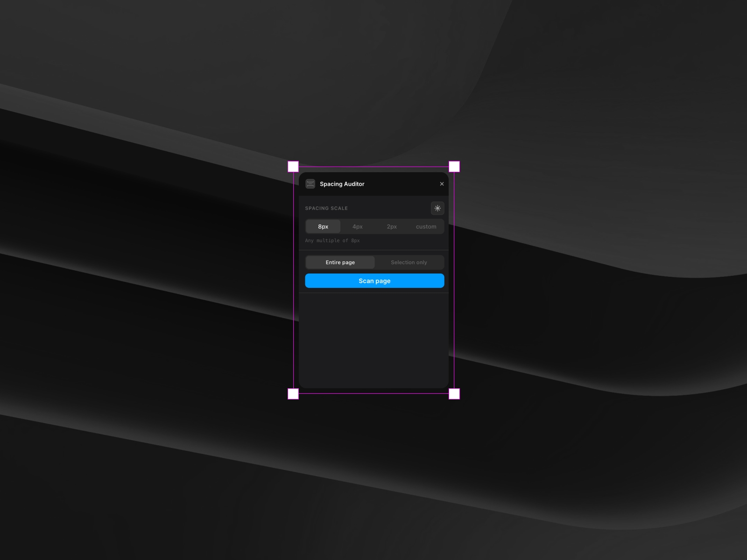This screenshot has width=747, height=560.
Task: Toggle the theme brightness icon
Action: 437,208
